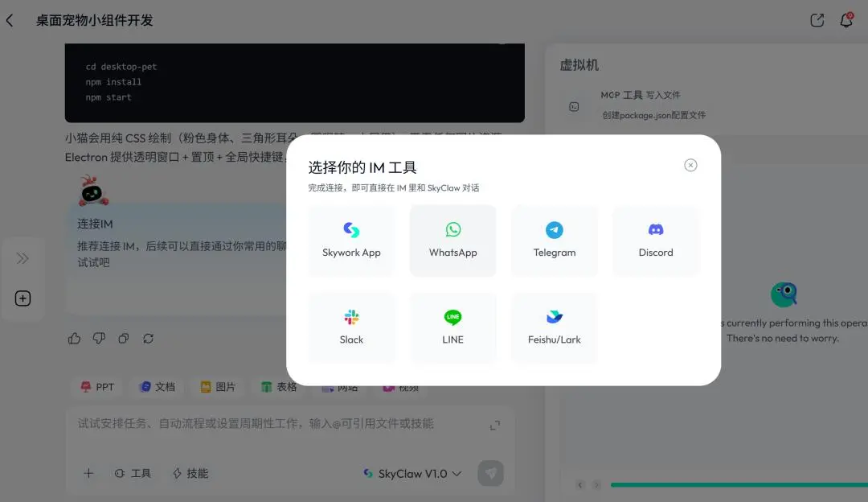Select WhatsApp in the IM dialog

pyautogui.click(x=452, y=241)
